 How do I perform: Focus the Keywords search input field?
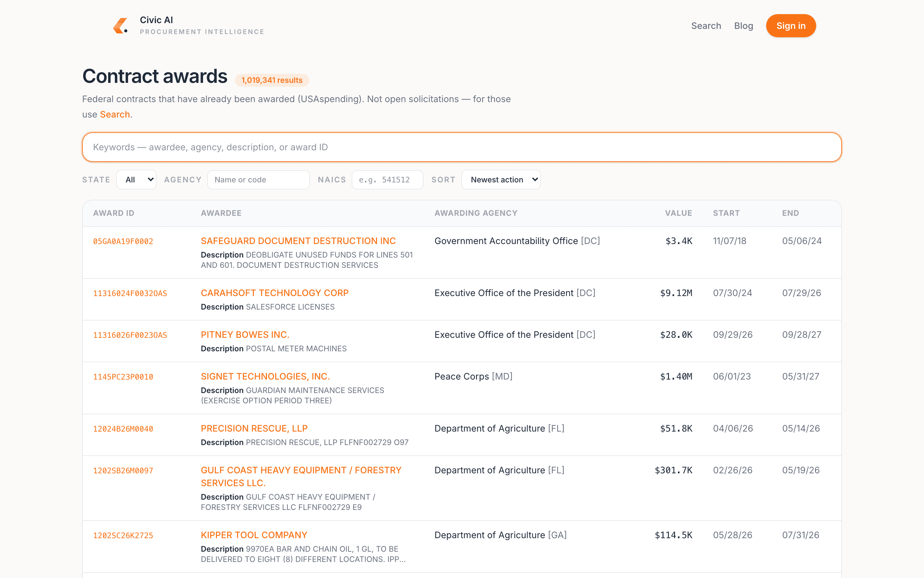(462, 147)
